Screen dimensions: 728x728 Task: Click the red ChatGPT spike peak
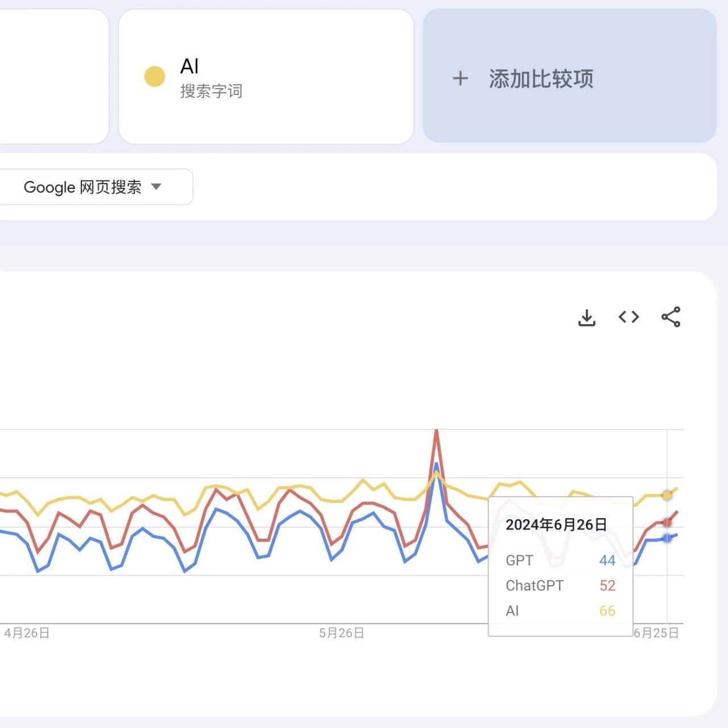pos(436,431)
